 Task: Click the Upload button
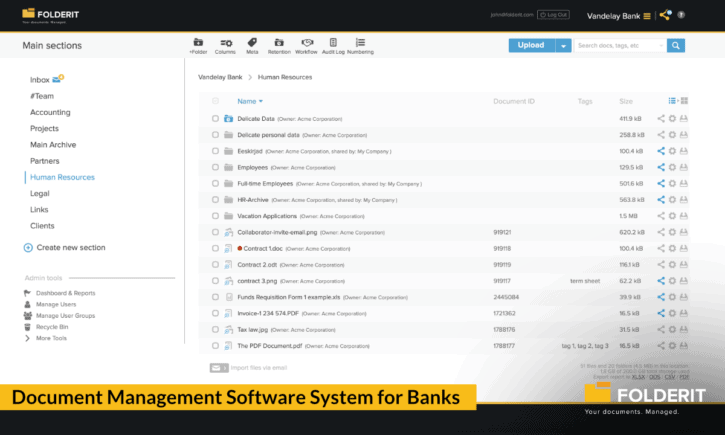[x=531, y=45]
